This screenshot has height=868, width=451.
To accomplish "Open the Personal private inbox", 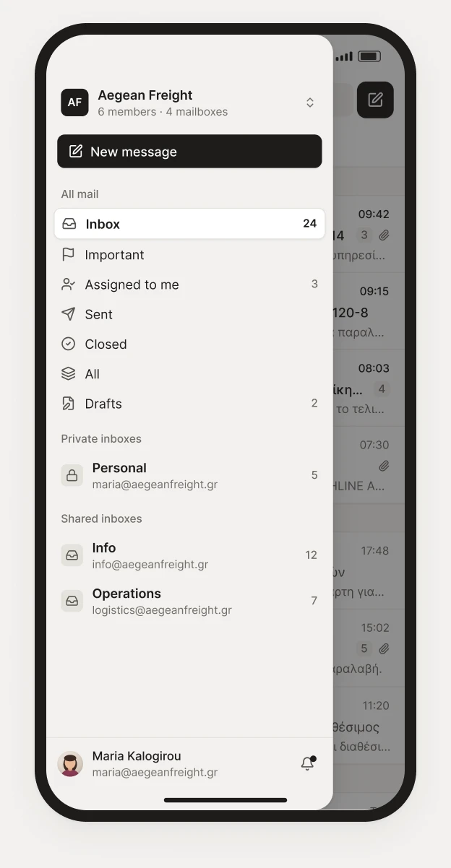I will click(x=189, y=475).
